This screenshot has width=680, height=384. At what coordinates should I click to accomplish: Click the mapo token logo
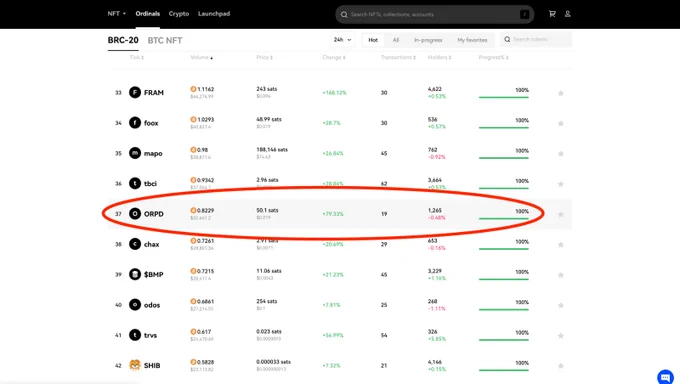pos(135,153)
